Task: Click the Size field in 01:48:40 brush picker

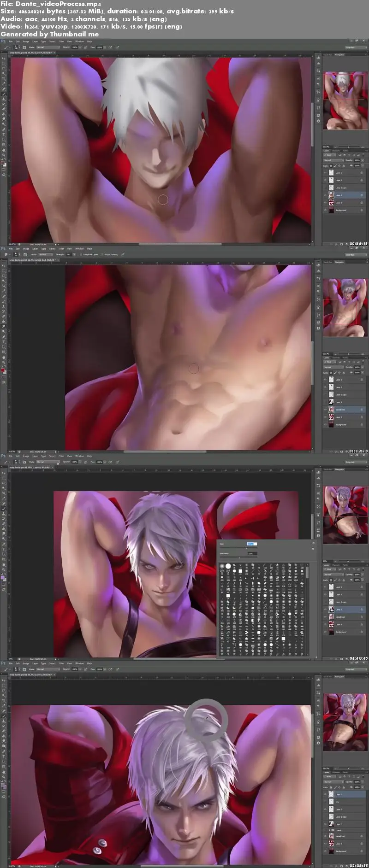Action: [252, 544]
